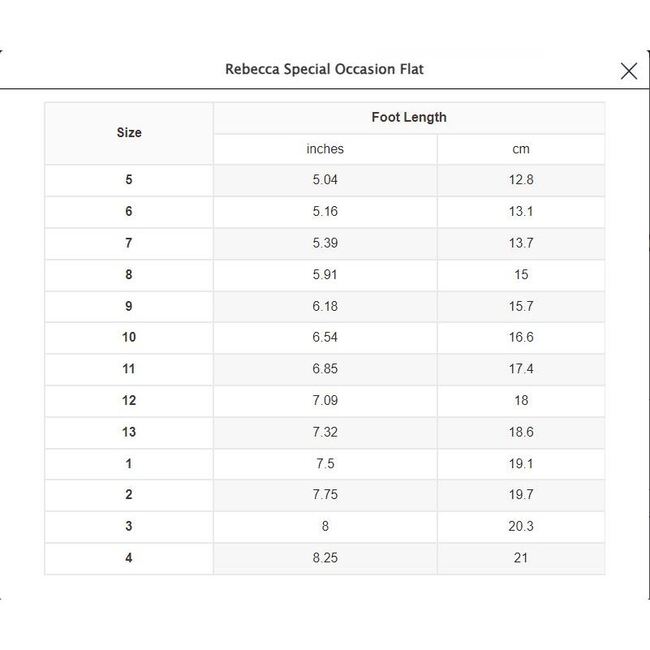Click the size 5 row label
Image resolution: width=650 pixels, height=650 pixels.
click(129, 180)
